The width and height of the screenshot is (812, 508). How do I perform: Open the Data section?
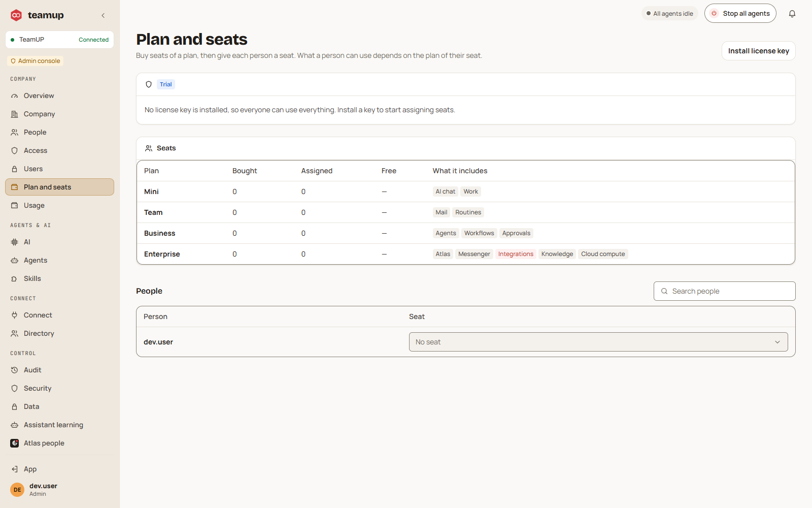[x=59, y=407]
